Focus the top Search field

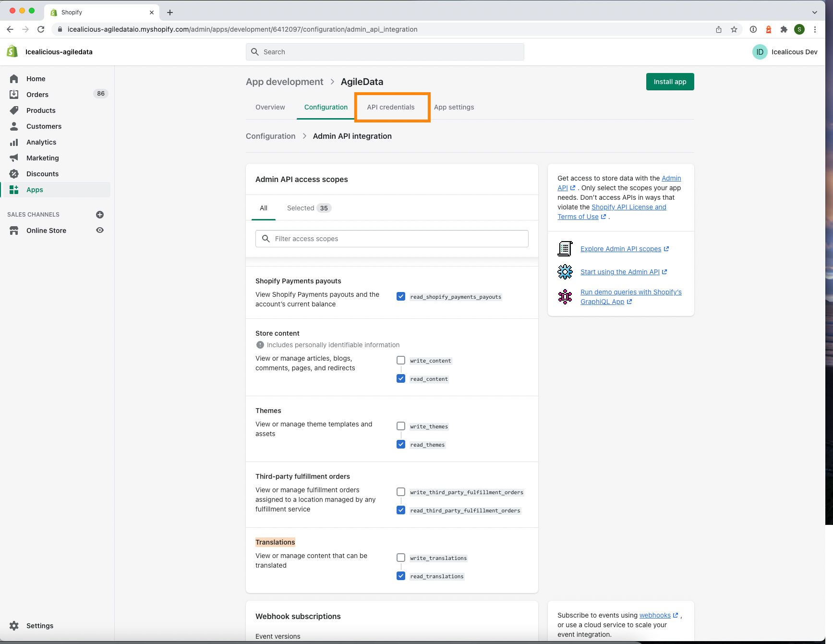click(385, 52)
